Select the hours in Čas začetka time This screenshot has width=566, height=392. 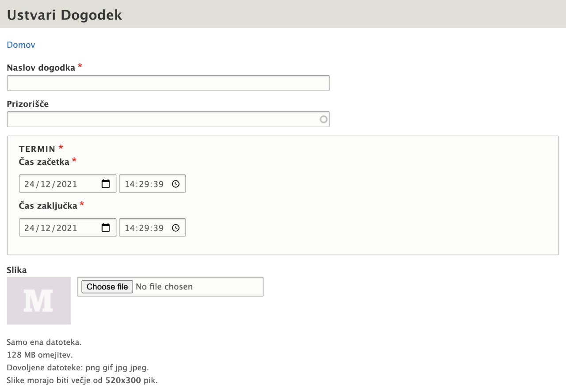coord(129,184)
